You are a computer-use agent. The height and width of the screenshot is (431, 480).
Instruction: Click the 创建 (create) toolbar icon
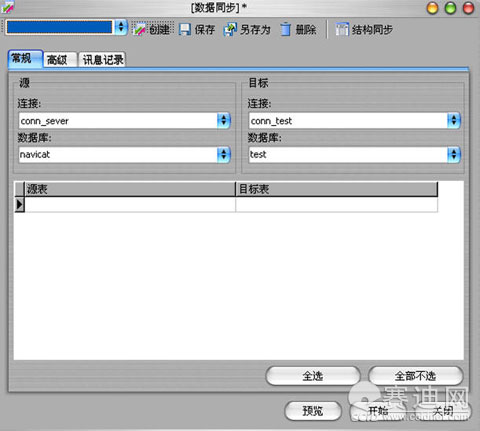[139, 30]
